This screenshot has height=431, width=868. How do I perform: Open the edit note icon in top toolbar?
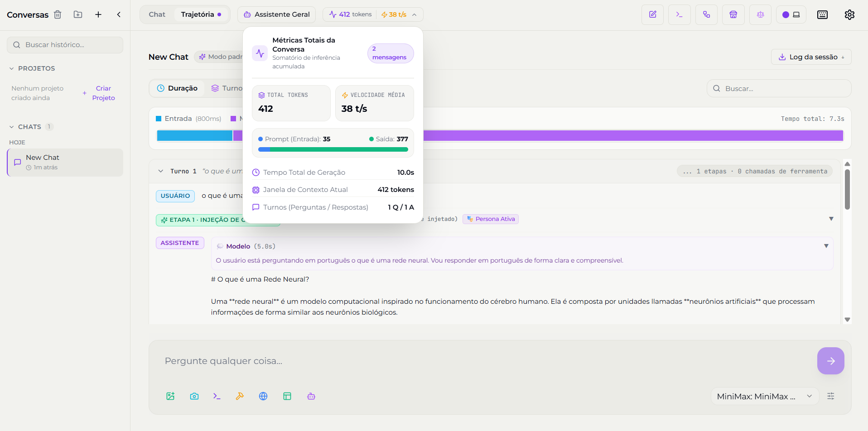point(653,14)
